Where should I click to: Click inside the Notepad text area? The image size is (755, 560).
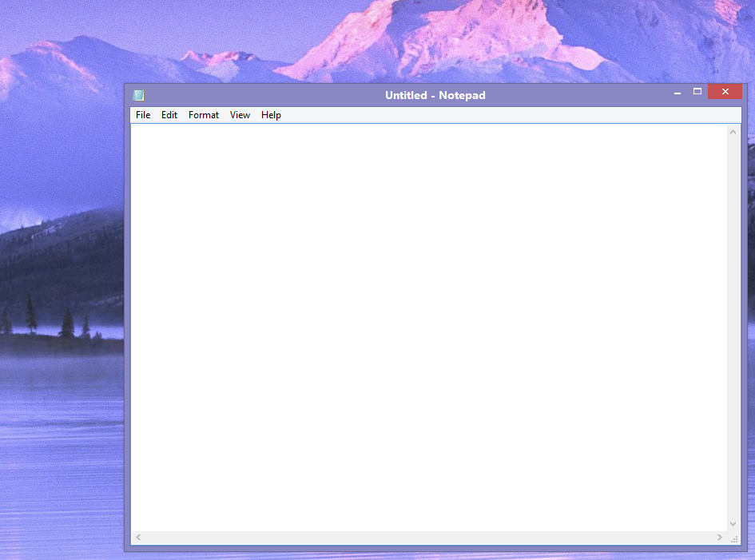[429, 328]
